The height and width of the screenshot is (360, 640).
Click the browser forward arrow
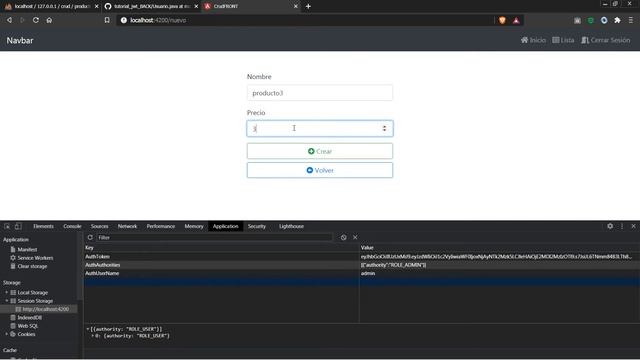22,20
